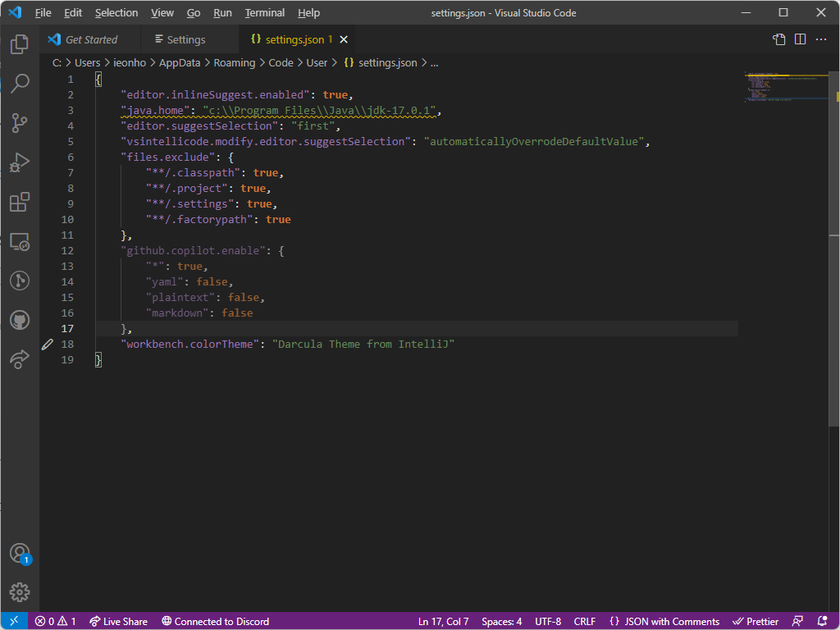Open the Selection menu

pyautogui.click(x=116, y=13)
